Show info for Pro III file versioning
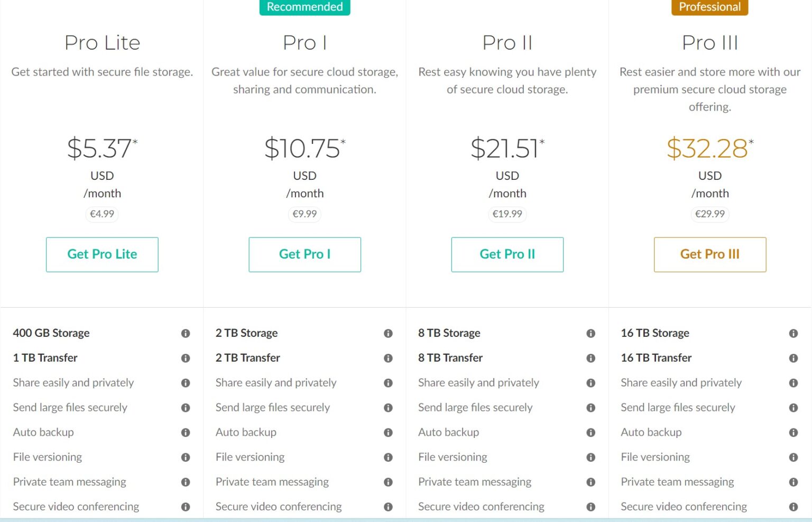Screen dimensions: 812x522 pyautogui.click(x=793, y=457)
